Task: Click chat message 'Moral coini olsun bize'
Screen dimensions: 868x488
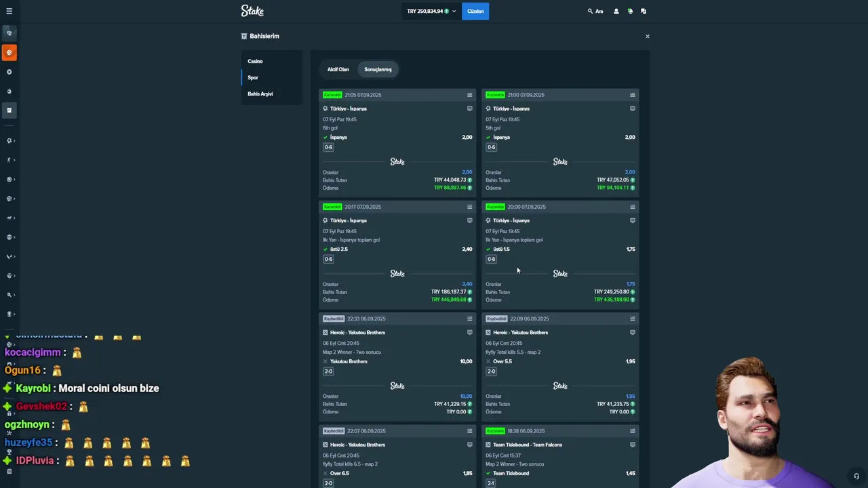Action: point(108,388)
